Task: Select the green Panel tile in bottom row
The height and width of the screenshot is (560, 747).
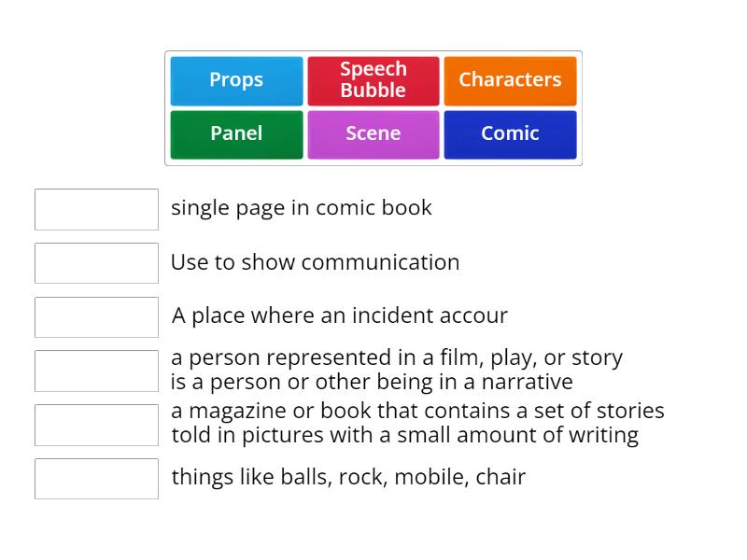Action: 235,133
